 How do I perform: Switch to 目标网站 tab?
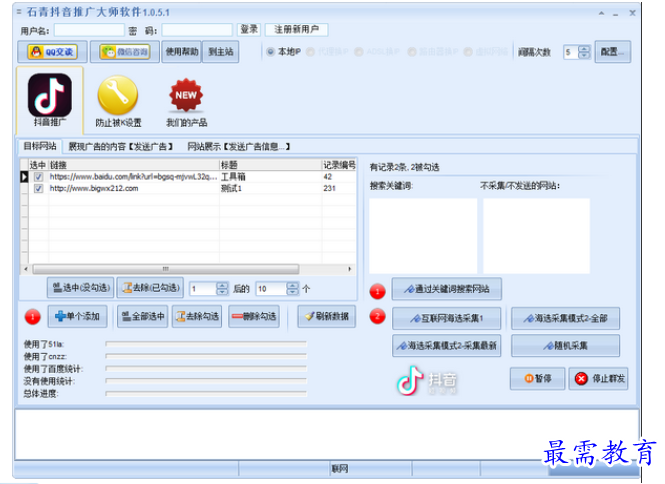pyautogui.click(x=40, y=146)
